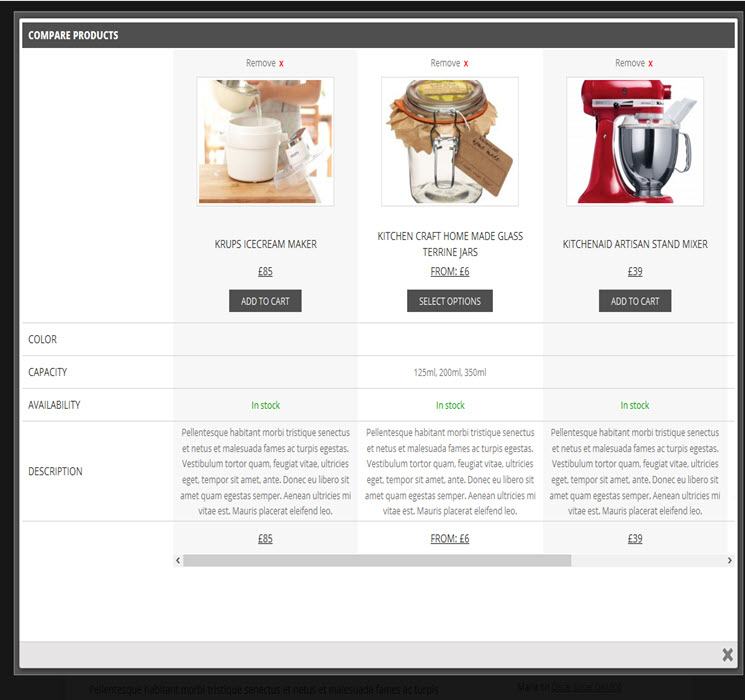Click the bottom-row £39 price

pos(635,538)
